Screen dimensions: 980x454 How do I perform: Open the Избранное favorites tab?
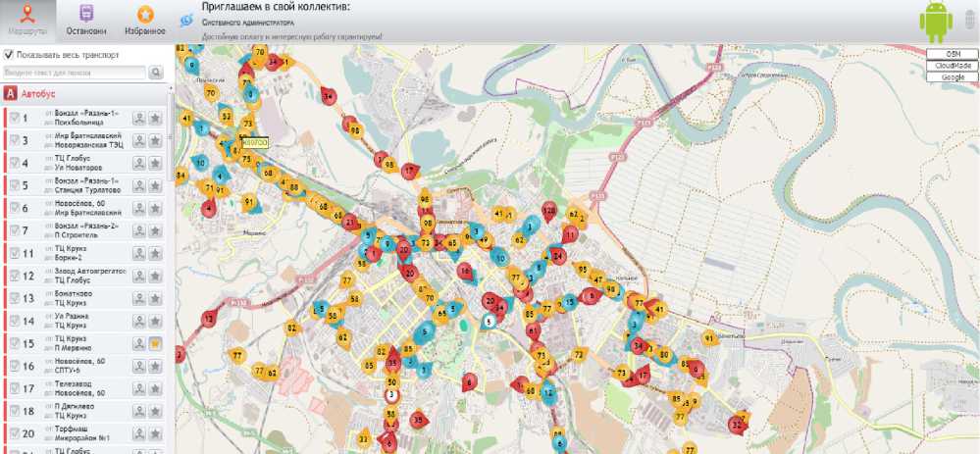145,22
